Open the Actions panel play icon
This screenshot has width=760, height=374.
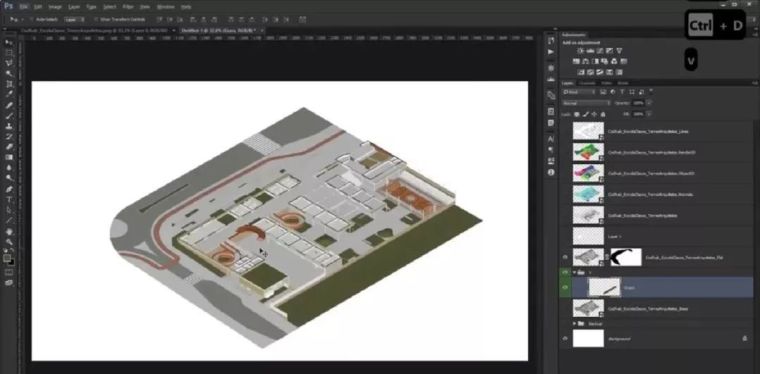click(551, 52)
